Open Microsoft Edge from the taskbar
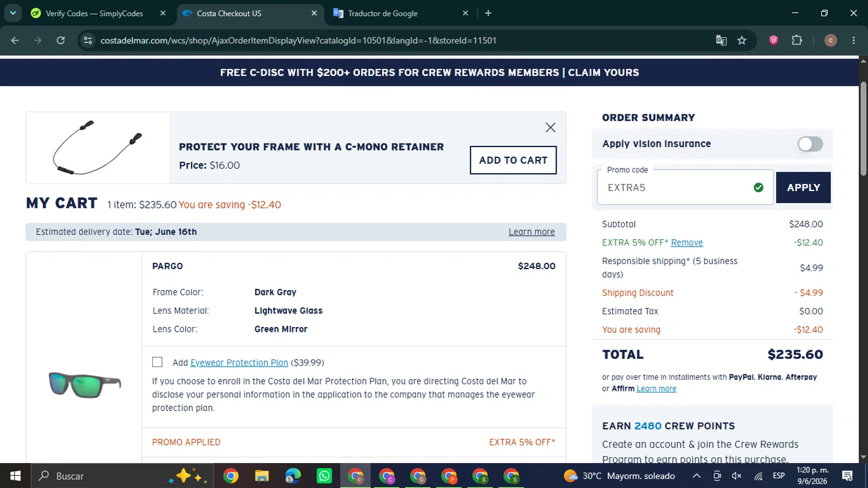 293,476
